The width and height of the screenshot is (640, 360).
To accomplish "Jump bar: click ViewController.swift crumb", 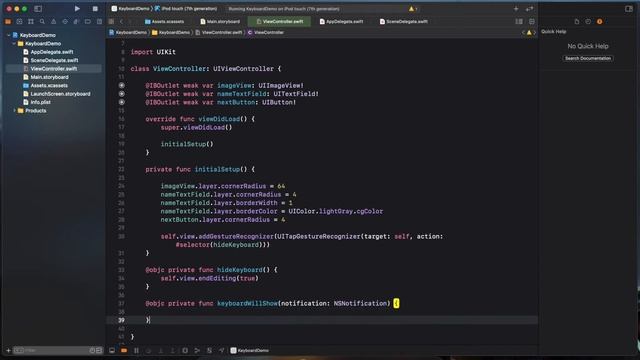I will [218, 32].
